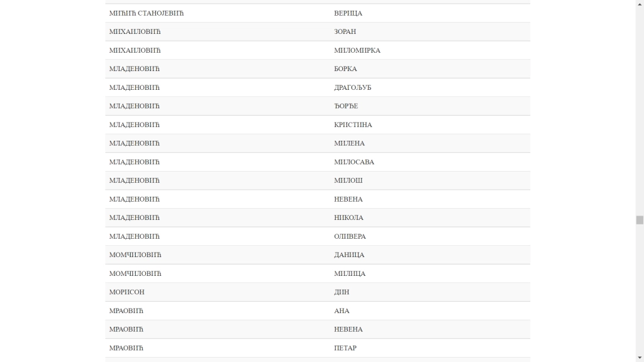Select the МИЋИЋ СТАНОЈЕВИЋ surname cell
The width and height of the screenshot is (644, 362).
tap(147, 13)
